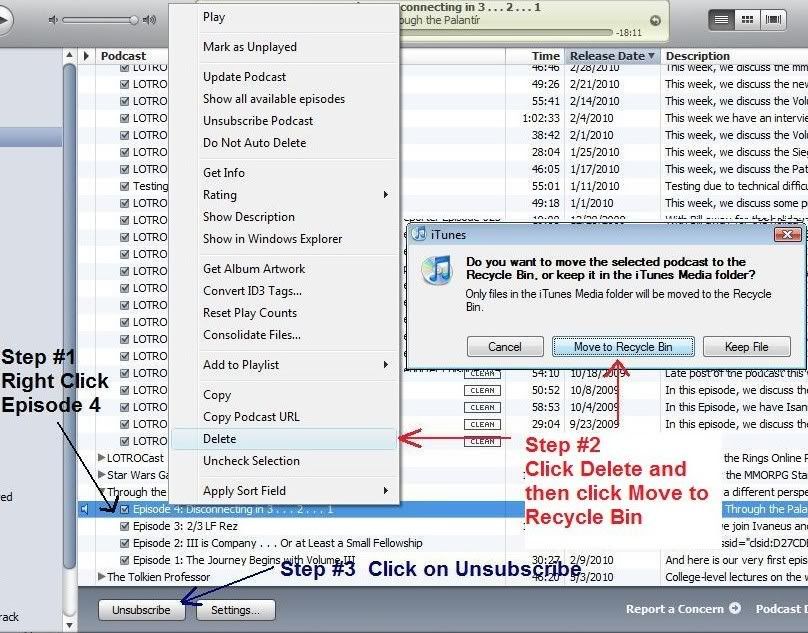Image resolution: width=808 pixels, height=633 pixels.
Task: Click the arrow icon in now-playing display
Action: [655, 20]
